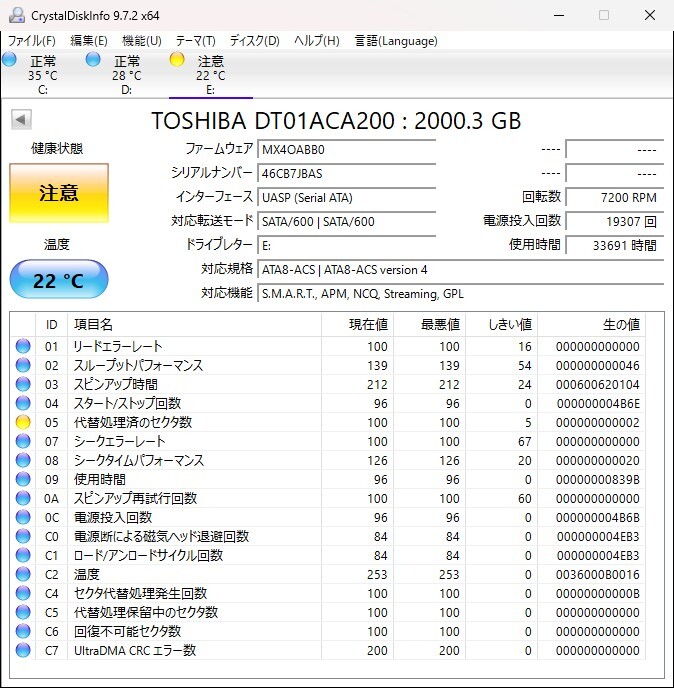Open the ヘルプ(H) menu
Viewport: 674px width, 688px height.
click(317, 41)
